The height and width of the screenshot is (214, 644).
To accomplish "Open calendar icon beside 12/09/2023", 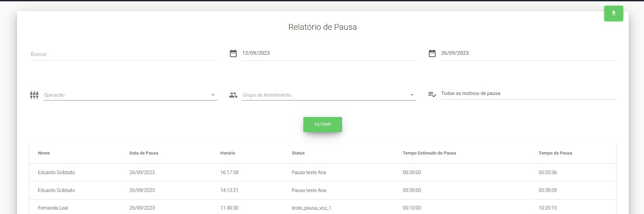I will [233, 53].
